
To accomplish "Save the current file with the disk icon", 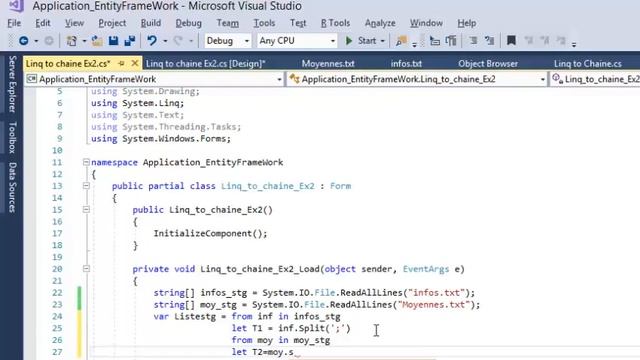I will tap(113, 40).
